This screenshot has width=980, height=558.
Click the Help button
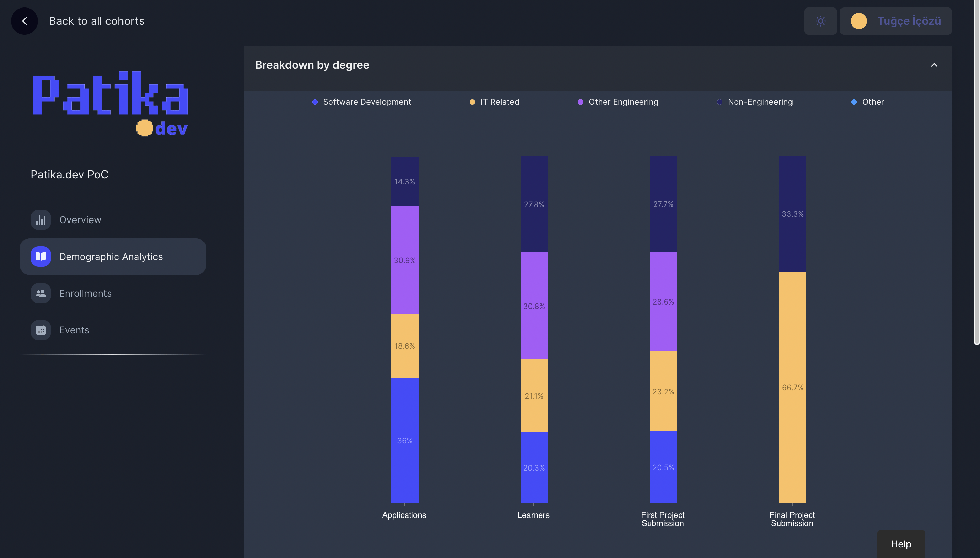click(x=901, y=544)
